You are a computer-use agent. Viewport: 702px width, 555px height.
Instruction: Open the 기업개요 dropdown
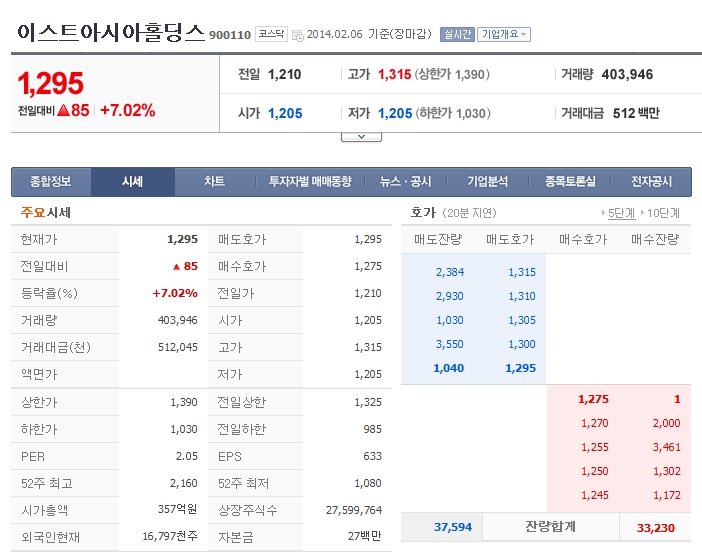[x=504, y=34]
